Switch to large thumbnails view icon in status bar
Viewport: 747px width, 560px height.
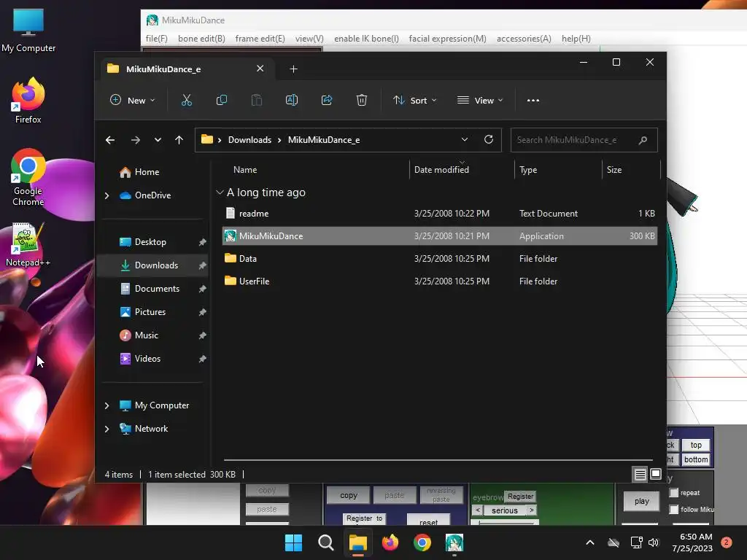(x=656, y=474)
